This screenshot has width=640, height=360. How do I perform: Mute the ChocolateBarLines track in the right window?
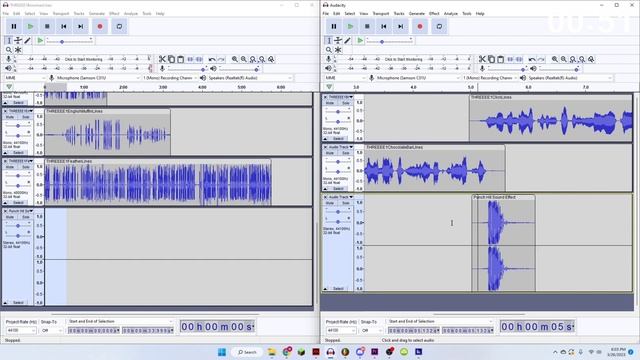330,153
